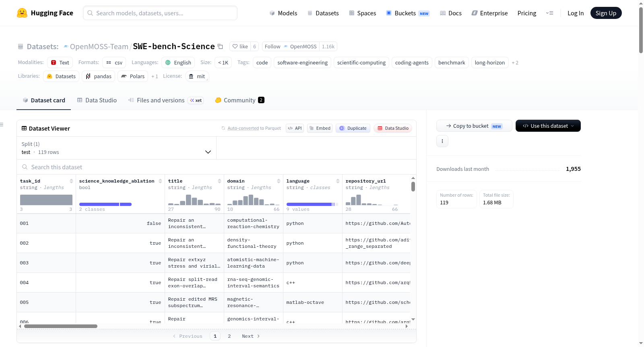Screen dimensions: 644x347
Task: Open the Pricing page
Action: (527, 13)
